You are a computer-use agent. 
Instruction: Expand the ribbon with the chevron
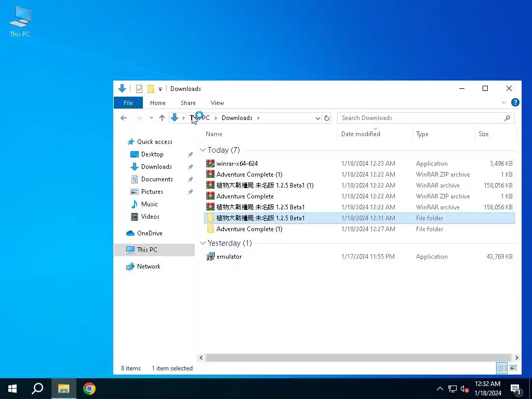(504, 102)
